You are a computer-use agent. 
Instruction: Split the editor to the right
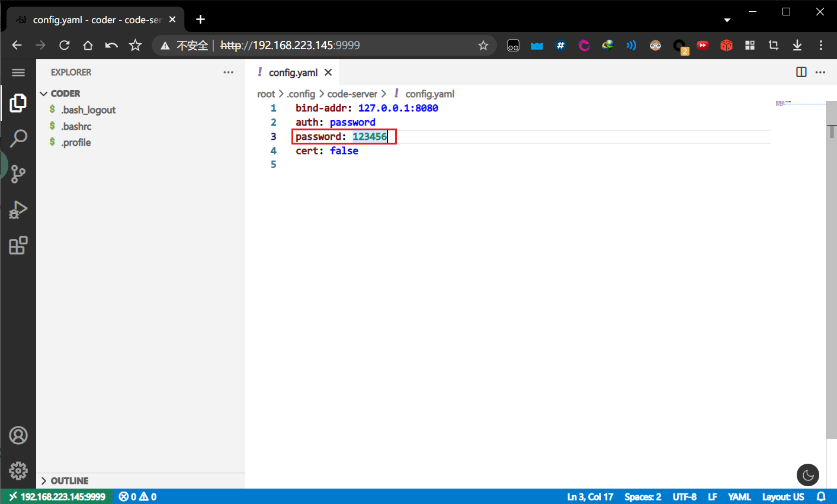pos(801,72)
